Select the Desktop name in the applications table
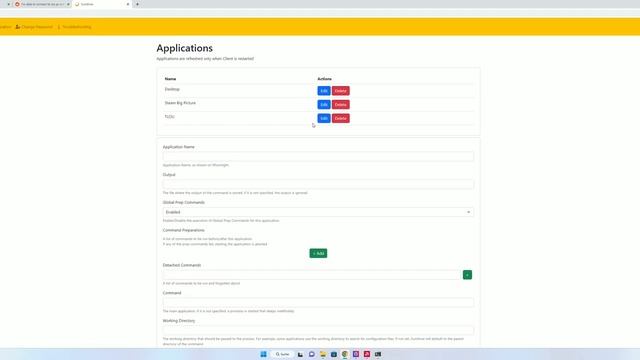Image resolution: width=640 pixels, height=360 pixels. coord(172,89)
